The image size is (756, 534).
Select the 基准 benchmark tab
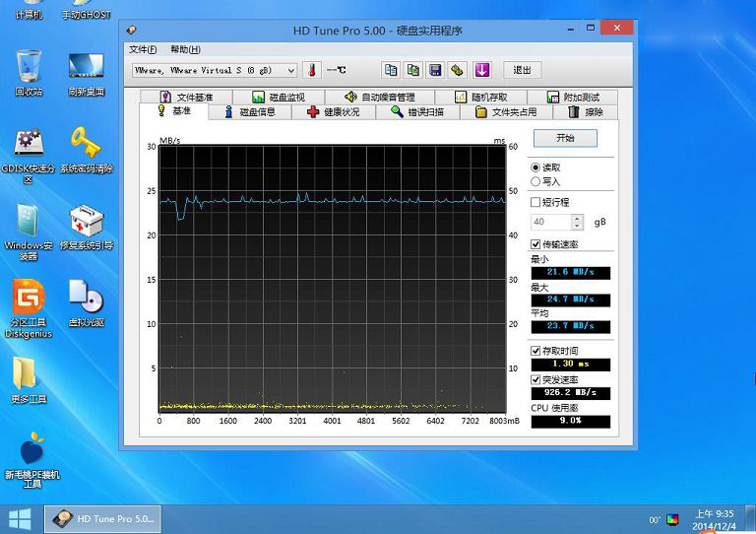pyautogui.click(x=174, y=111)
